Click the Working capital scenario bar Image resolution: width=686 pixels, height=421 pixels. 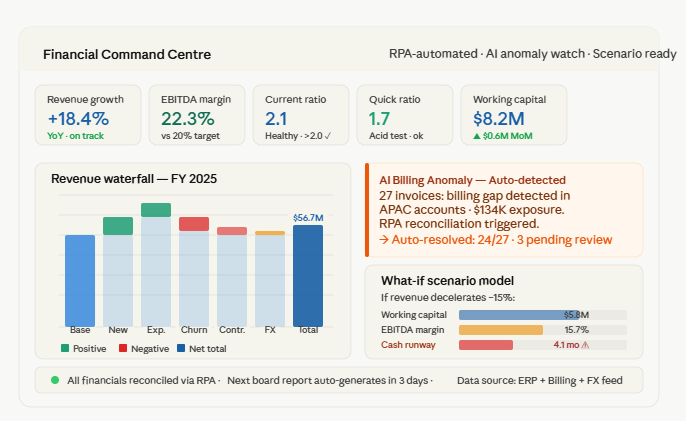(x=519, y=315)
